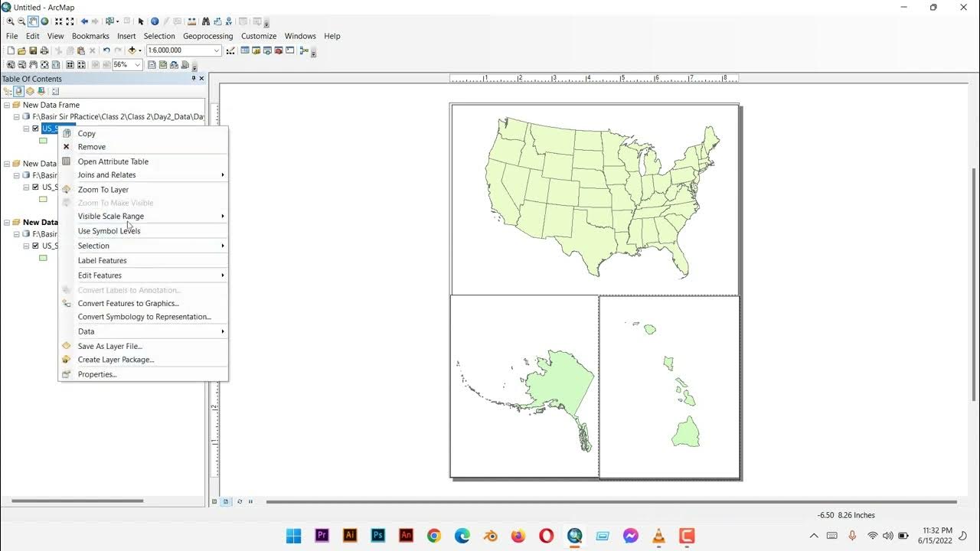Viewport: 980px width, 551px height.
Task: Choose the Select Elements arrow tool
Action: pyautogui.click(x=141, y=21)
